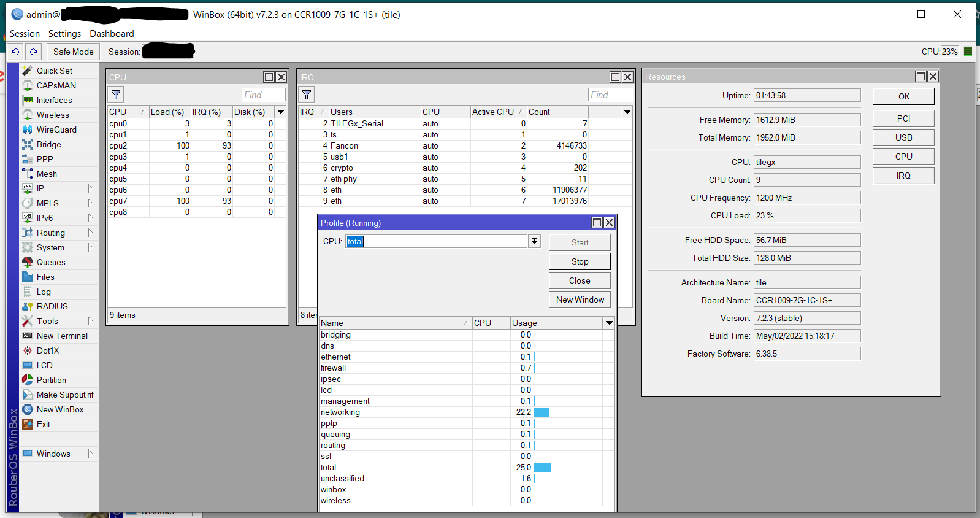Click Find field in IRQ window
Screen dimensions: 980x518
click(x=610, y=95)
